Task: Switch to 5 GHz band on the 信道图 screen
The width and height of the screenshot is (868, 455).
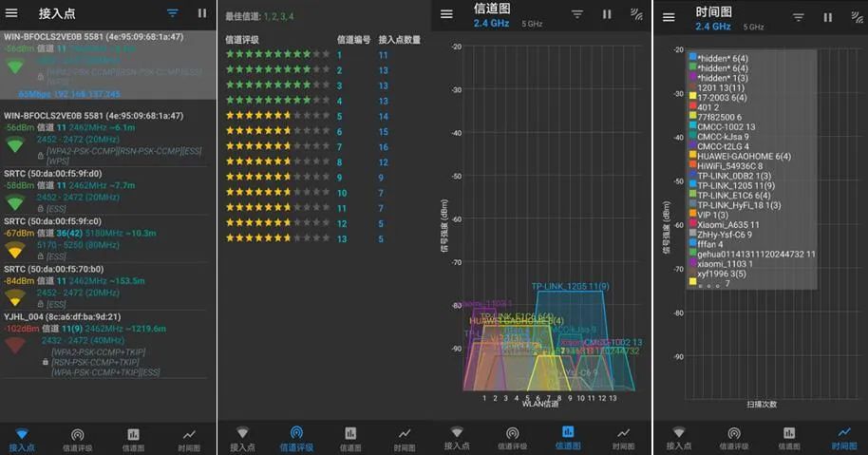Action: [532, 24]
